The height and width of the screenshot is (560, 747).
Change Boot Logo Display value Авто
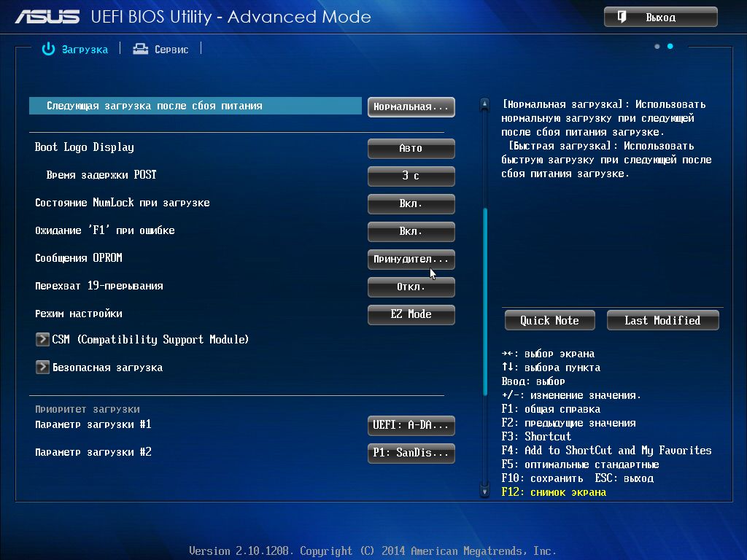click(411, 149)
